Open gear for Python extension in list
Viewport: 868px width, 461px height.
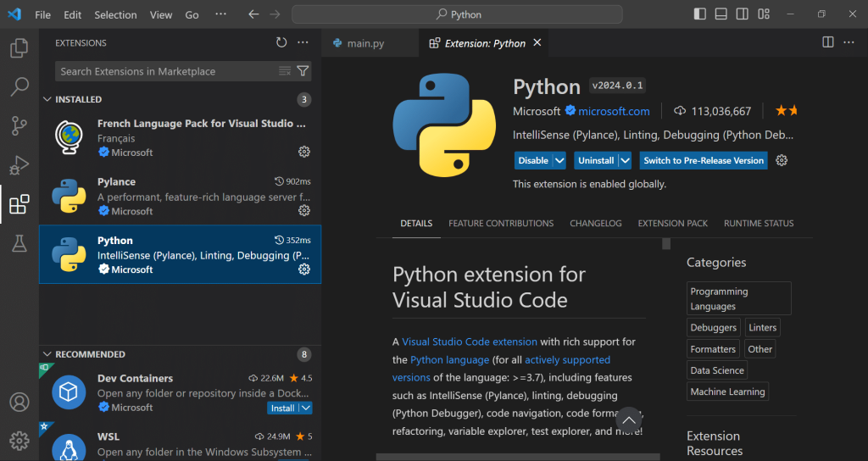tap(304, 269)
